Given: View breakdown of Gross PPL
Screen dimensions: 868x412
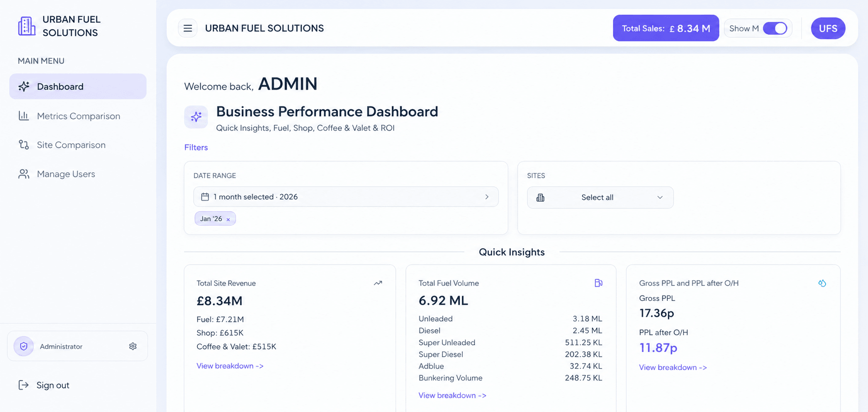Looking at the screenshot, I should click(x=673, y=367).
